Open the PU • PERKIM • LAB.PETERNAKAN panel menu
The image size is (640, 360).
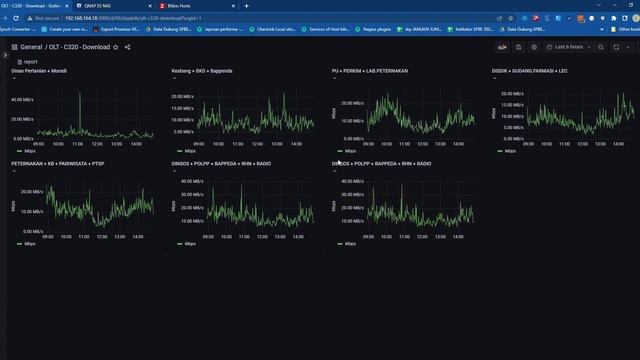click(334, 78)
